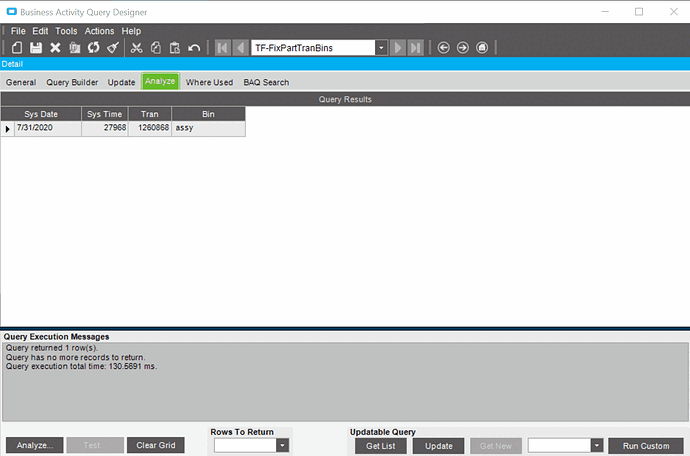Click the New document toolbar icon
This screenshot has height=456, width=690.
click(x=17, y=48)
